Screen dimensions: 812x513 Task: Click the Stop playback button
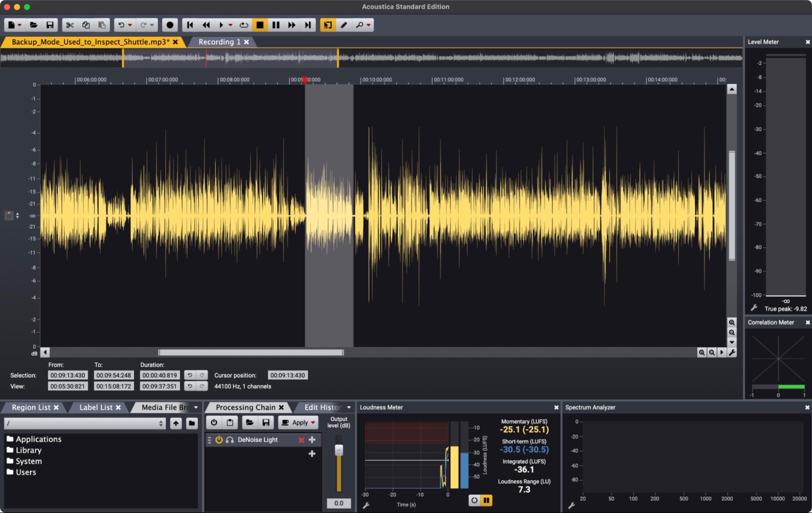click(260, 25)
